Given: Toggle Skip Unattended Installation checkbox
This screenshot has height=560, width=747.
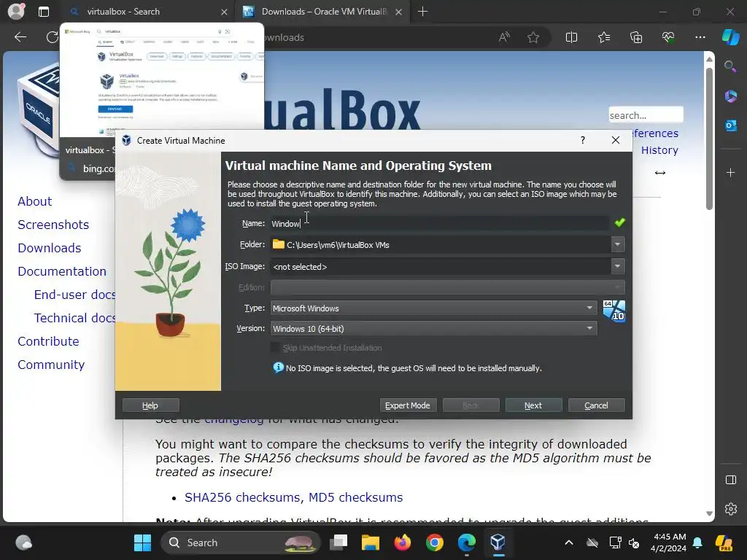Looking at the screenshot, I should tap(275, 348).
